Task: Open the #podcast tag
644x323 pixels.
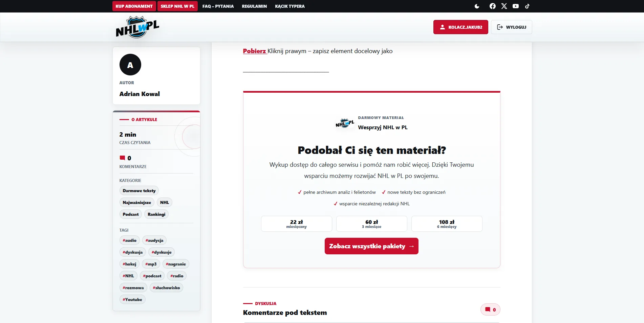Action: [152, 276]
